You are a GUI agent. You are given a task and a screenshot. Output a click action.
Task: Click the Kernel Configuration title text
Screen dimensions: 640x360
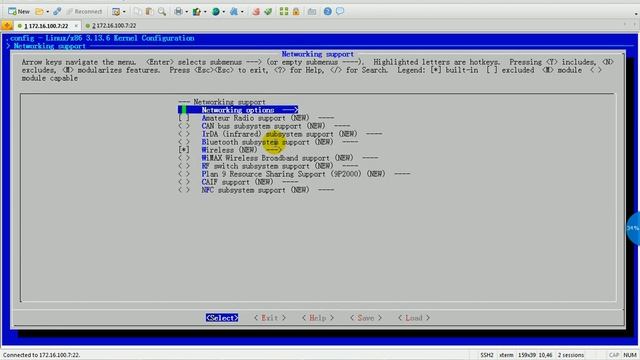coord(100,38)
